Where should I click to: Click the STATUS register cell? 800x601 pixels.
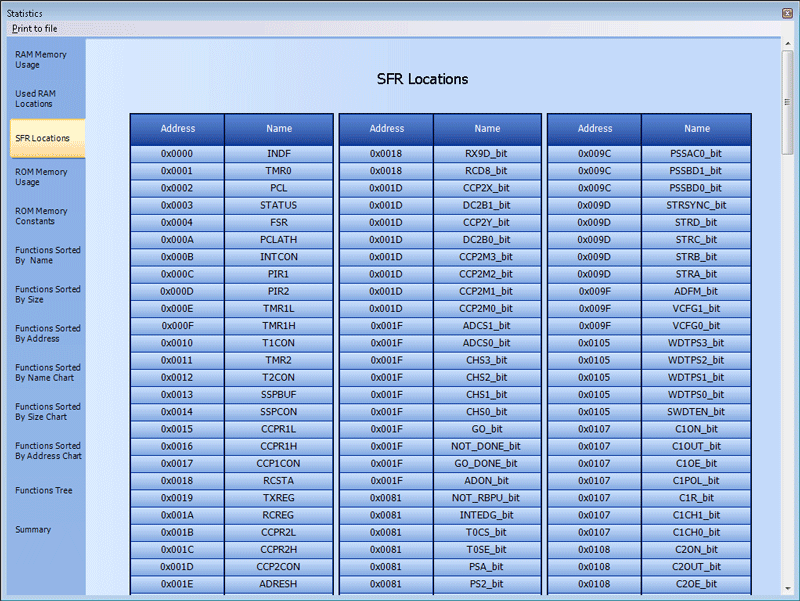click(279, 205)
